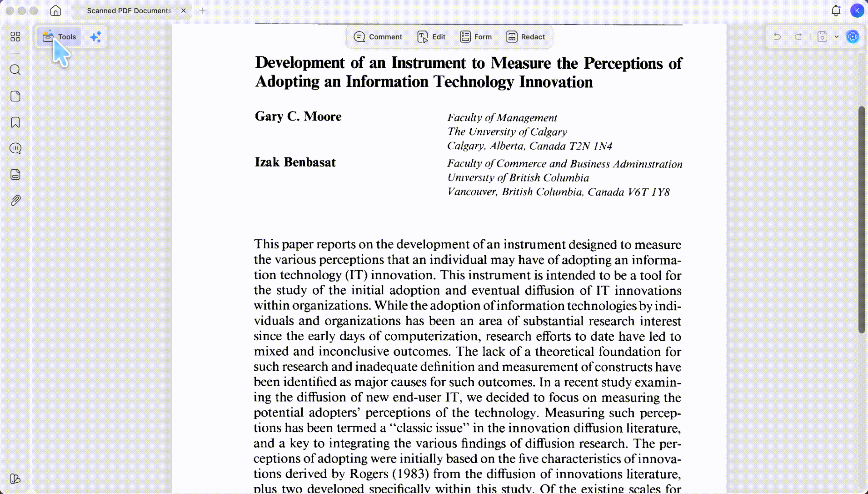This screenshot has width=868, height=494.
Task: Open the Bookmarks panel
Action: click(x=15, y=122)
